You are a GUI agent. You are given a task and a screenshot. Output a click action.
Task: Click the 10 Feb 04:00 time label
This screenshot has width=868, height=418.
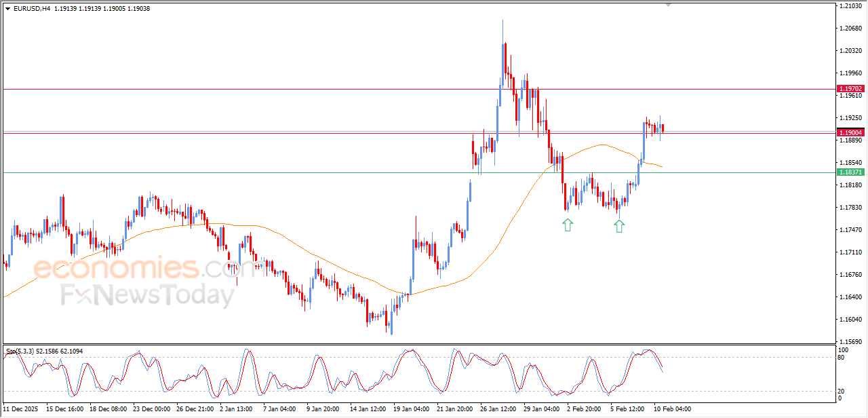pos(672,409)
